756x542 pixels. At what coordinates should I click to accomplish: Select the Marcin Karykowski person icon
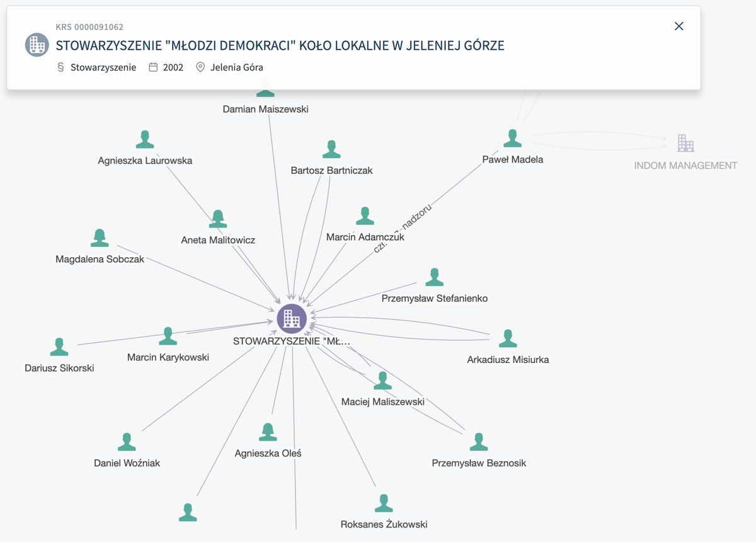(168, 336)
